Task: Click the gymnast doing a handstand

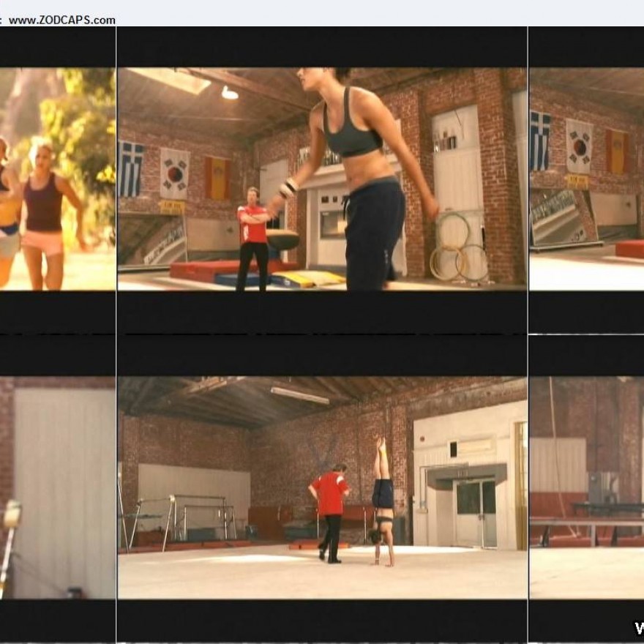Action: 382,502
